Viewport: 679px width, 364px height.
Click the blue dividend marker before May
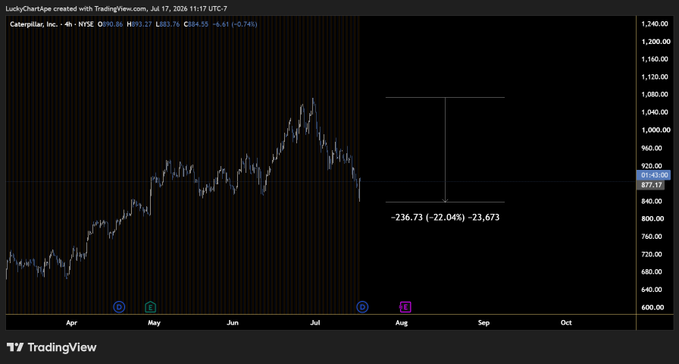pos(119,307)
